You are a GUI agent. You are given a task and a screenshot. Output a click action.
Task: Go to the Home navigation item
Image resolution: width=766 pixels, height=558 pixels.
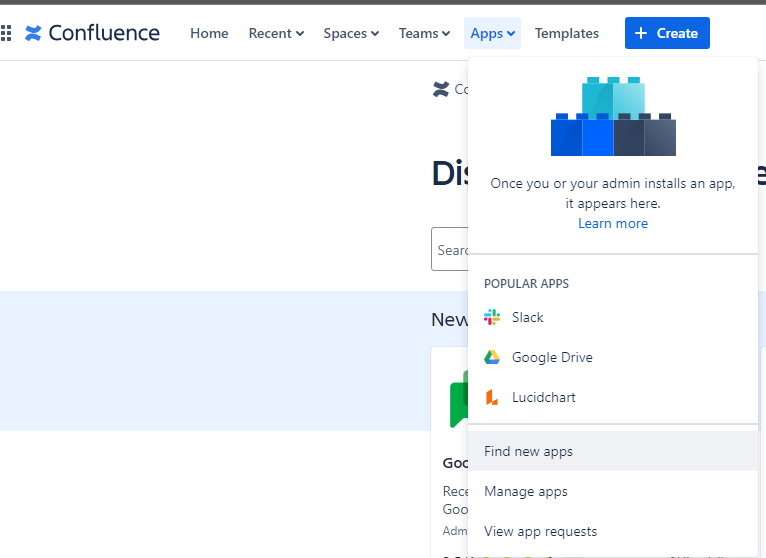pyautogui.click(x=209, y=33)
